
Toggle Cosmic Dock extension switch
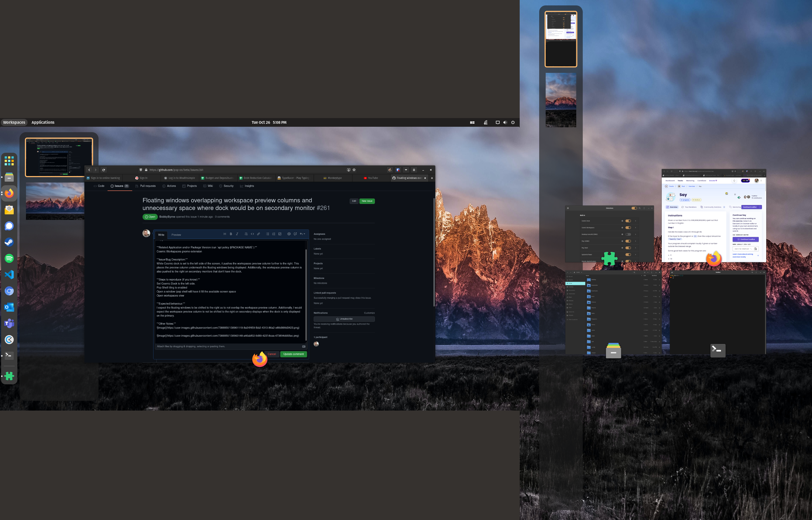pos(628,221)
